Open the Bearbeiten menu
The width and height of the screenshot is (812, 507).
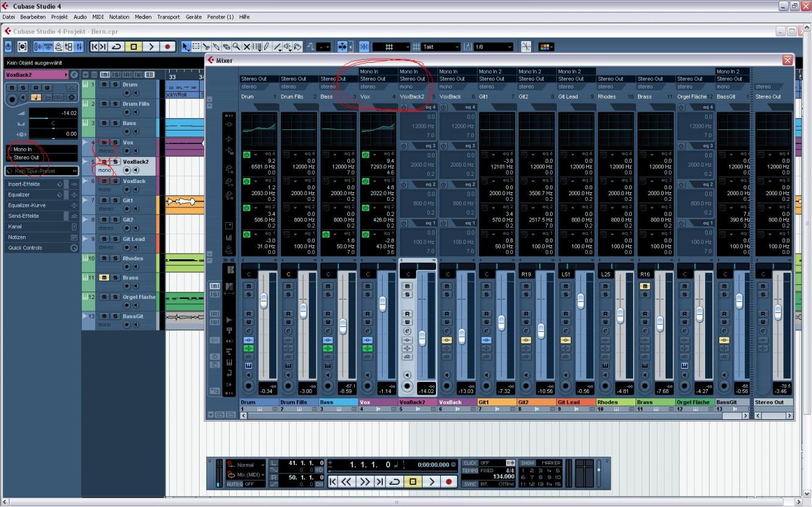click(x=33, y=17)
